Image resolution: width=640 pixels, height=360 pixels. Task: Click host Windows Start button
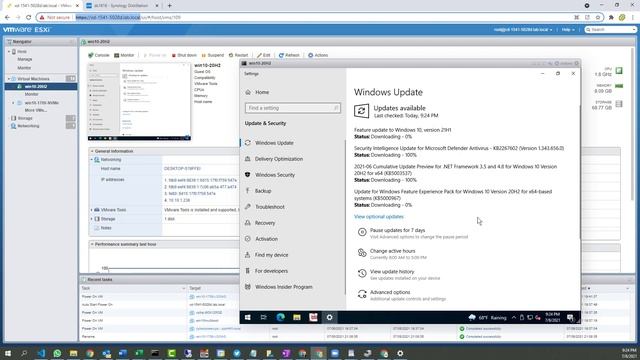point(7,353)
